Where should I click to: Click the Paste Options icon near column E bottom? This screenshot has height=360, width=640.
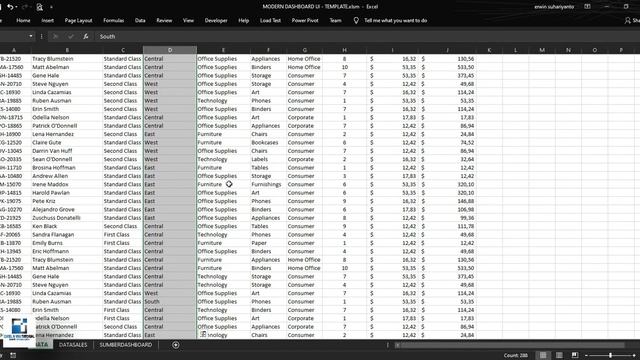[x=203, y=334]
